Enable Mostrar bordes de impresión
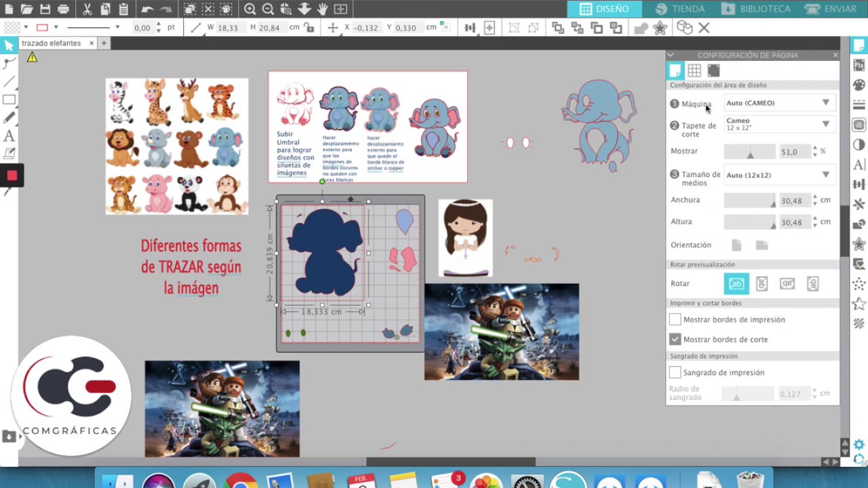Screen dimensions: 868x488 (675, 319)
